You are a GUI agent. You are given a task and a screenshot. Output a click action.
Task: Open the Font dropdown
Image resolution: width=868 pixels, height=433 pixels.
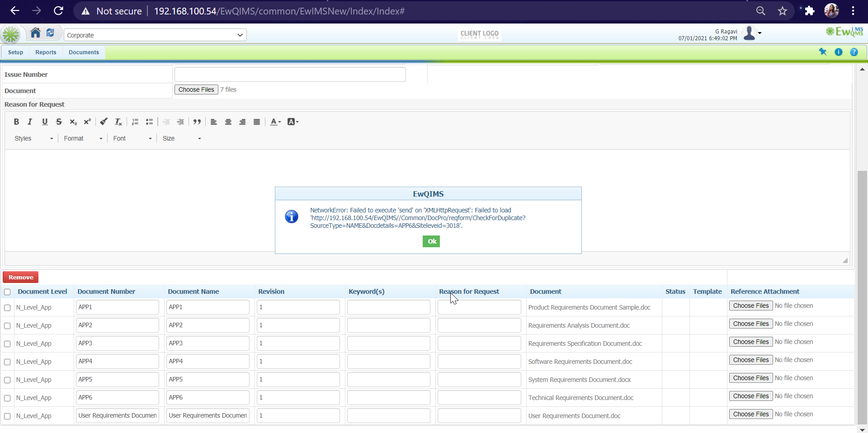132,138
